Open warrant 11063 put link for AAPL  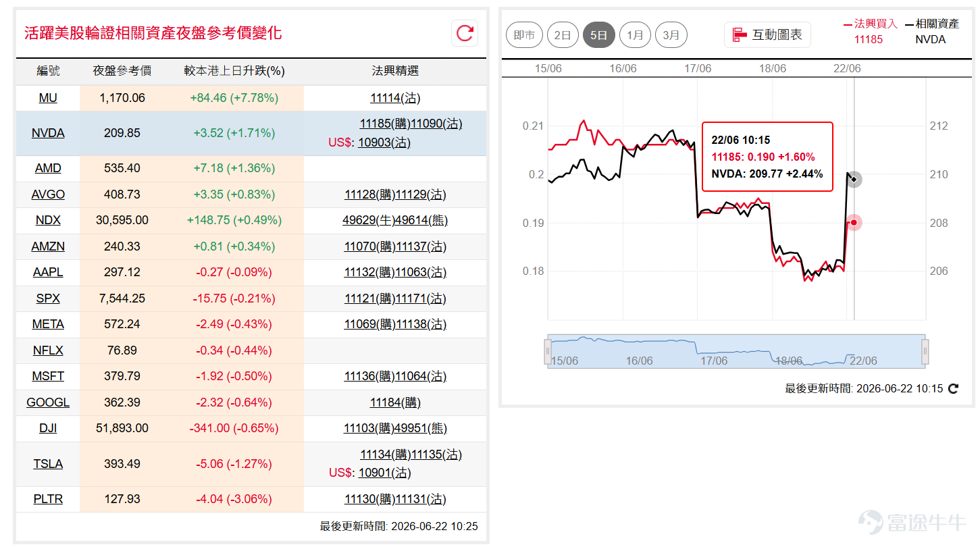point(421,272)
